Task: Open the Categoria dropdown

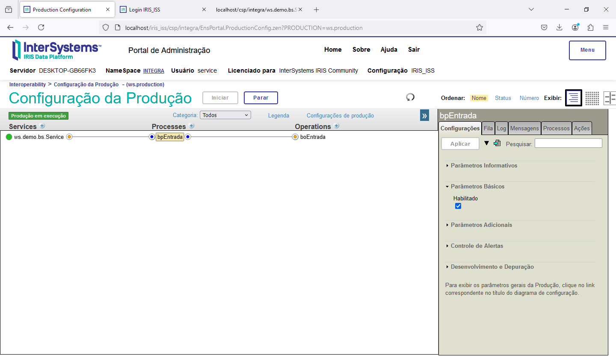Action: [x=225, y=115]
